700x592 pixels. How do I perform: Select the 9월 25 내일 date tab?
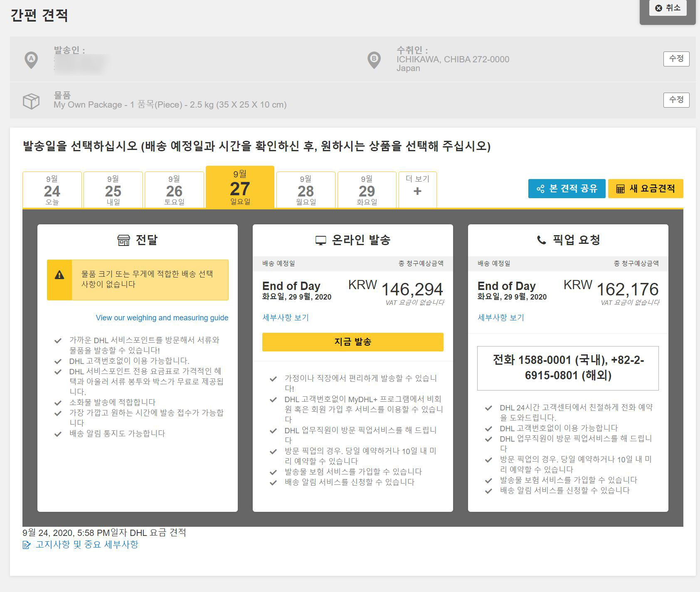point(113,190)
